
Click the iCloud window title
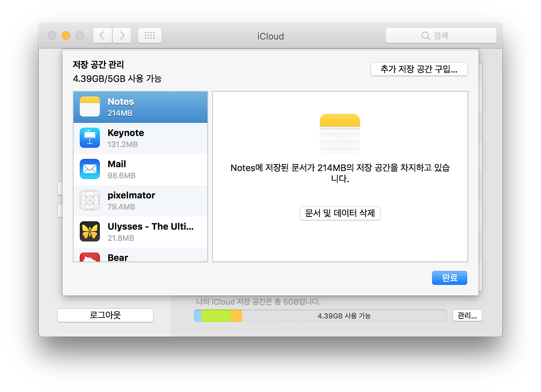(270, 36)
